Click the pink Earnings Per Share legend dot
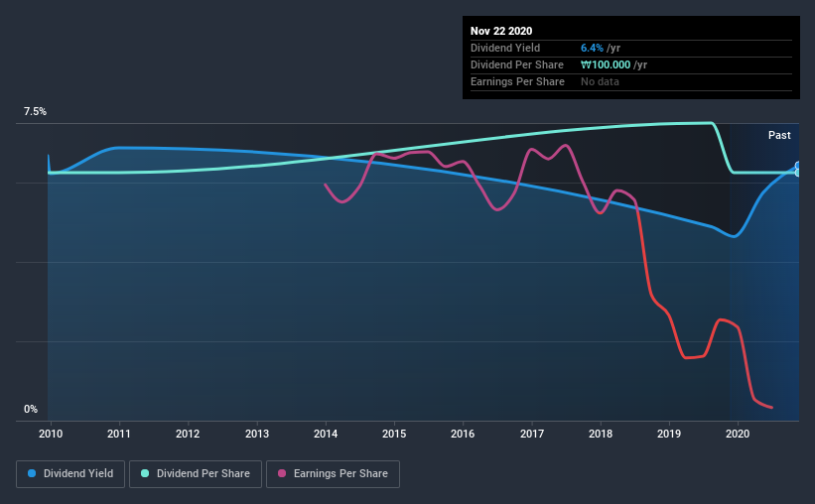The width and height of the screenshot is (815, 504). (x=282, y=473)
